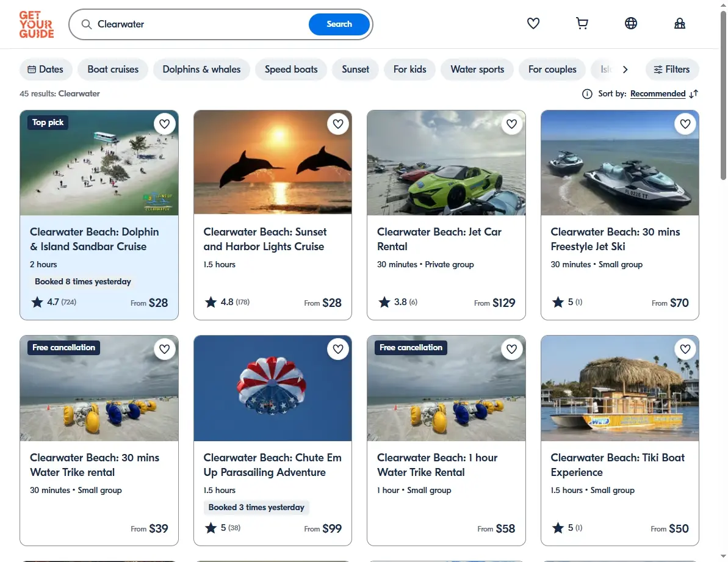Open Jet Car Rental listing title
The height and width of the screenshot is (562, 728).
point(439,239)
